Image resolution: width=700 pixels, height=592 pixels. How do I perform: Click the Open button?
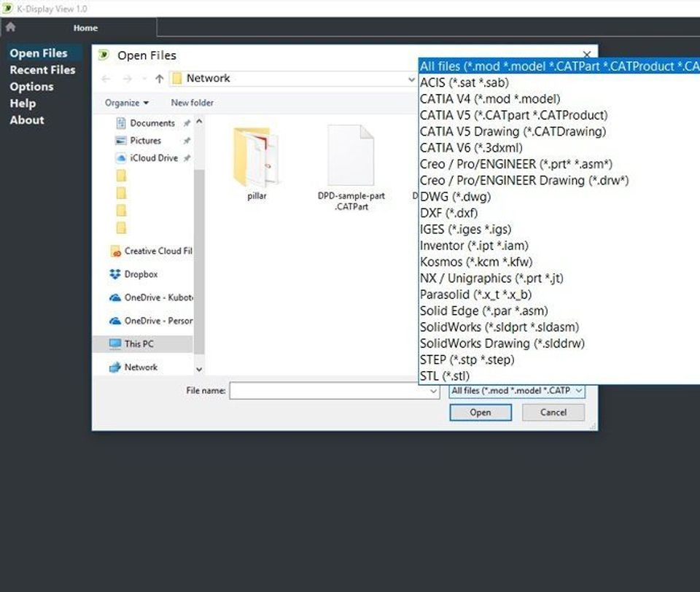point(481,413)
